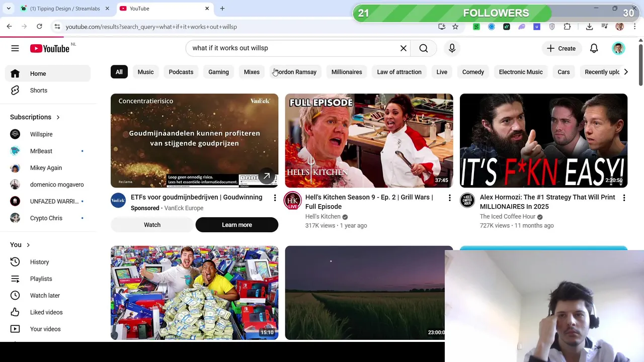Expand the You section

[20, 245]
